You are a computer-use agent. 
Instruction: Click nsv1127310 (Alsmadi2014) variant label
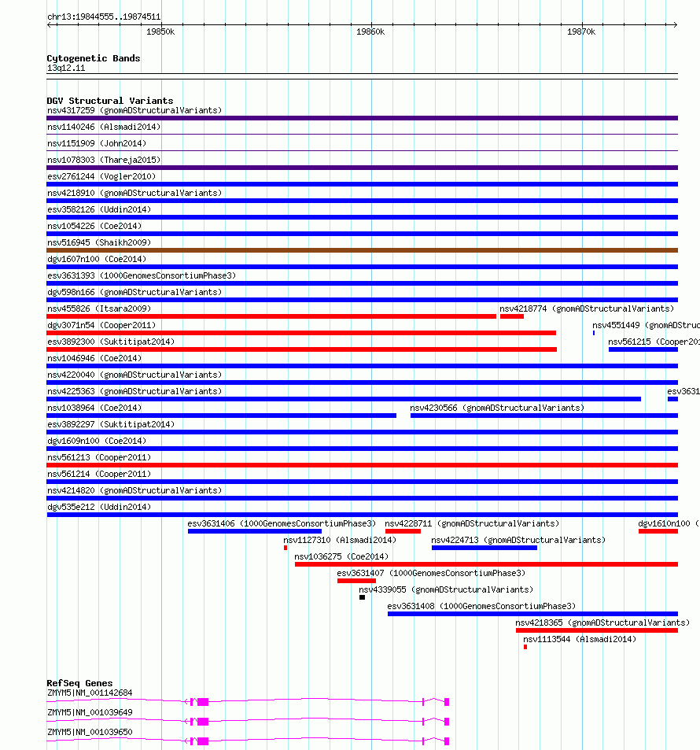click(x=340, y=540)
